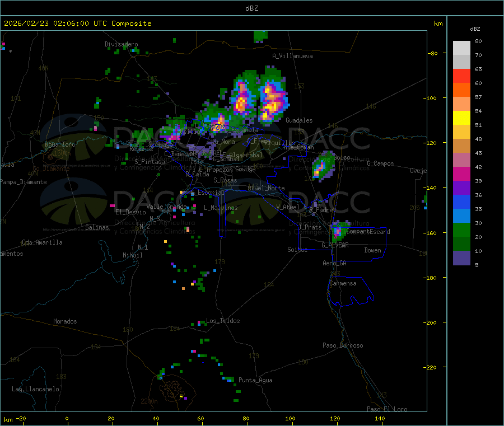Select the blue 35 dBZ legend swatch
Image resolution: width=504 pixels, height=426 pixels.
461,202
